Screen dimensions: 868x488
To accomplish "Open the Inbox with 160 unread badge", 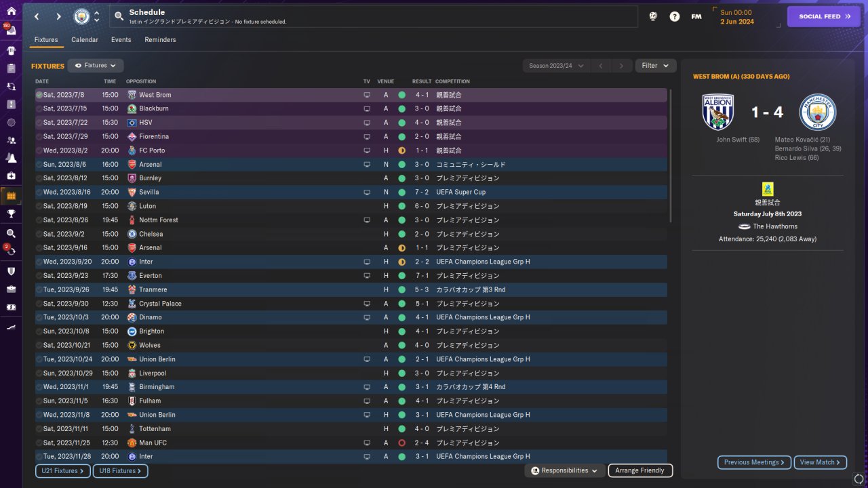I will 11,31.
